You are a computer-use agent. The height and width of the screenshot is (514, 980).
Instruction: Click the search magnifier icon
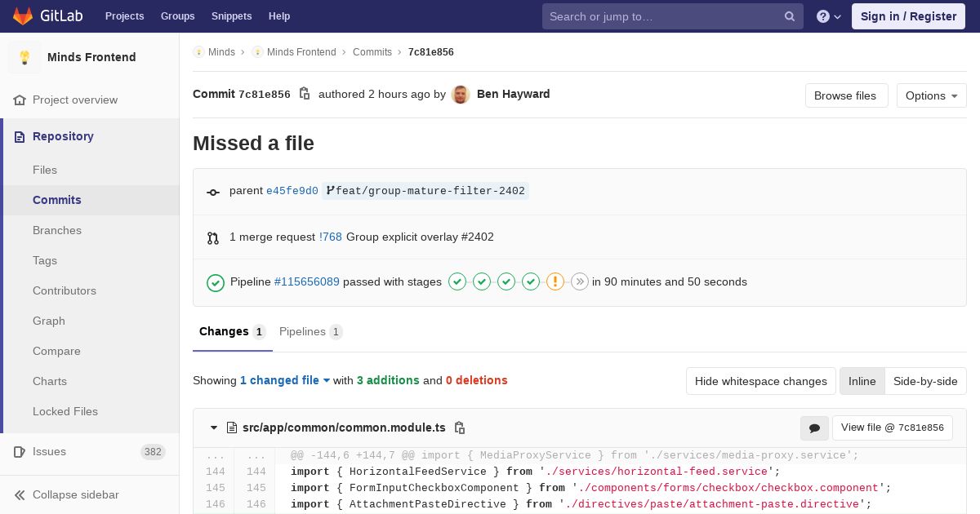tap(790, 16)
